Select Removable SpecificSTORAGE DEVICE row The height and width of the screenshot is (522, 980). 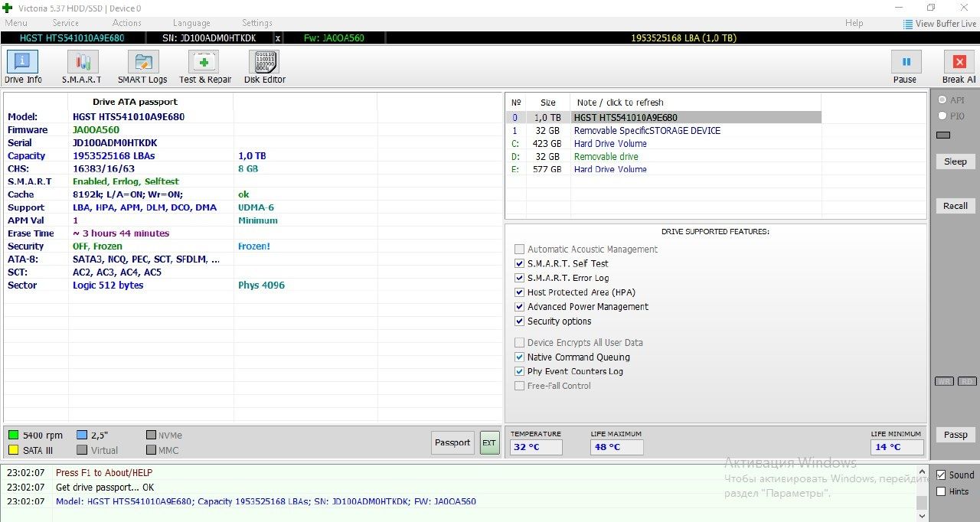tap(663, 131)
